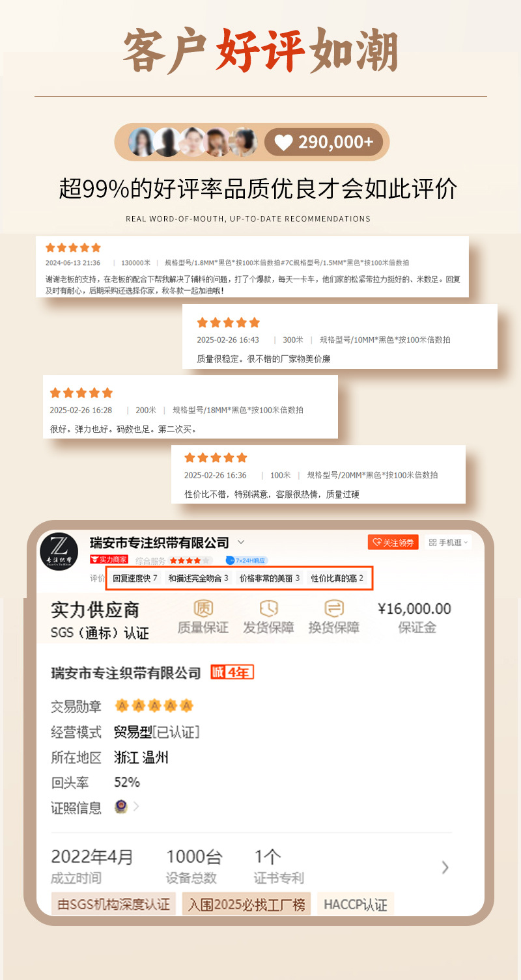Screen dimensions: 521x980
Task: Open the 手机逛 dropdown menu
Action: (448, 542)
